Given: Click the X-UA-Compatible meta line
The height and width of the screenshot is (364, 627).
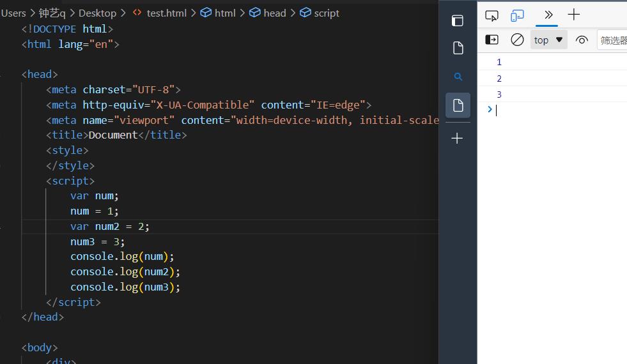Looking at the screenshot, I should (x=208, y=105).
